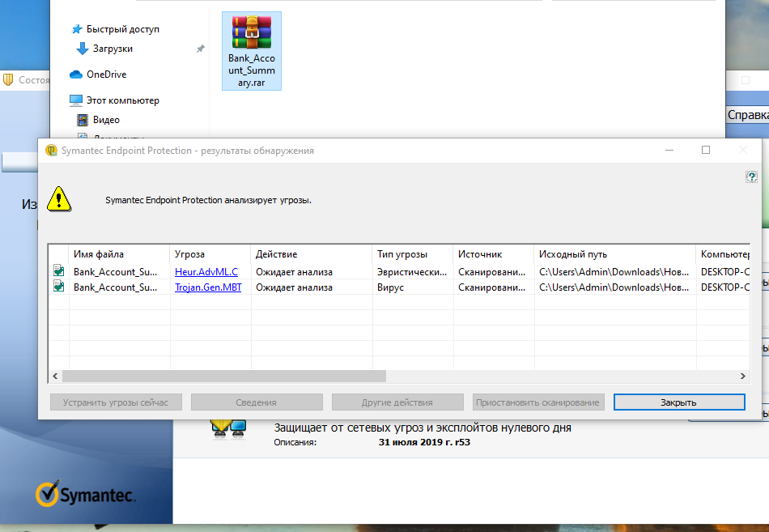The width and height of the screenshot is (769, 532).
Task: Minimize the detection results dialog
Action: point(669,150)
